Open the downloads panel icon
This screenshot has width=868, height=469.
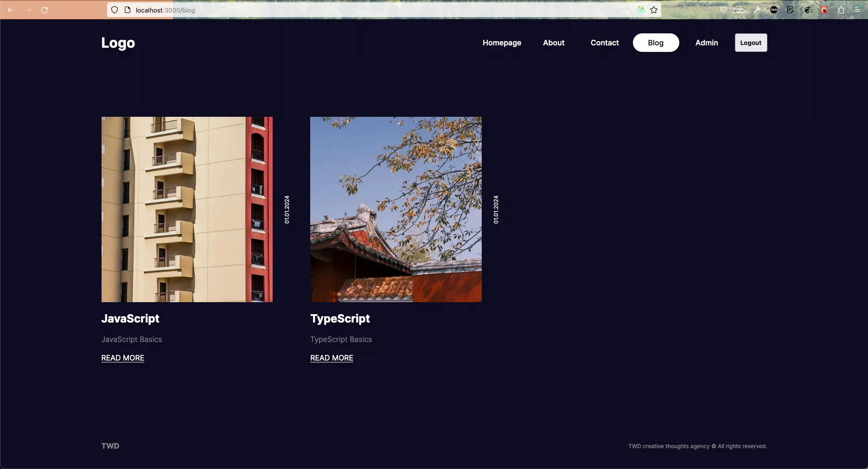(x=740, y=10)
